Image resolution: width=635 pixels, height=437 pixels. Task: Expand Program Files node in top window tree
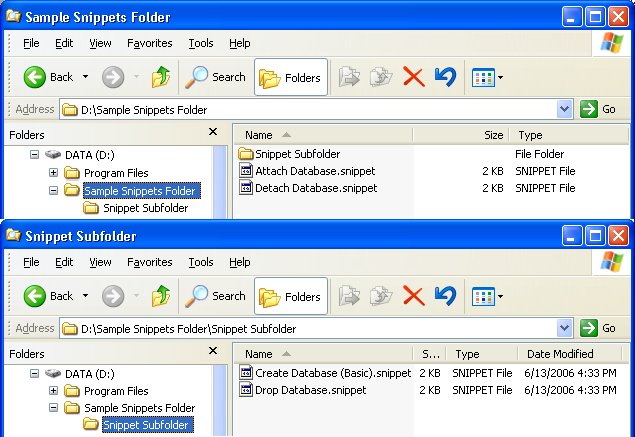click(53, 173)
